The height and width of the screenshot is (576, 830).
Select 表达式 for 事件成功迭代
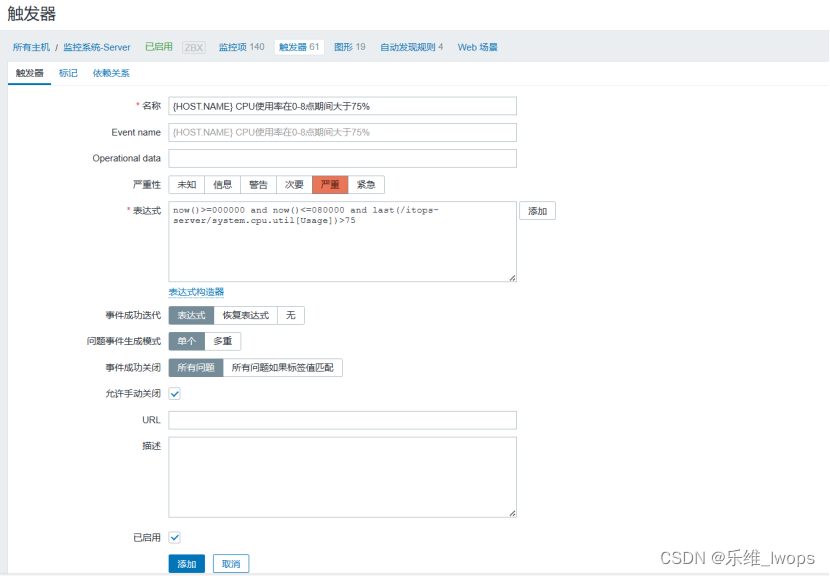(192, 315)
